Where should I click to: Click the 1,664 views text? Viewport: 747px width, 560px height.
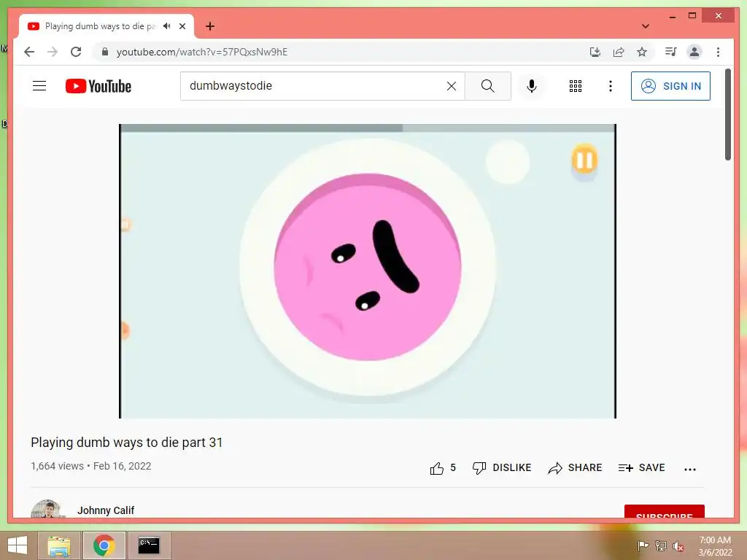57,466
